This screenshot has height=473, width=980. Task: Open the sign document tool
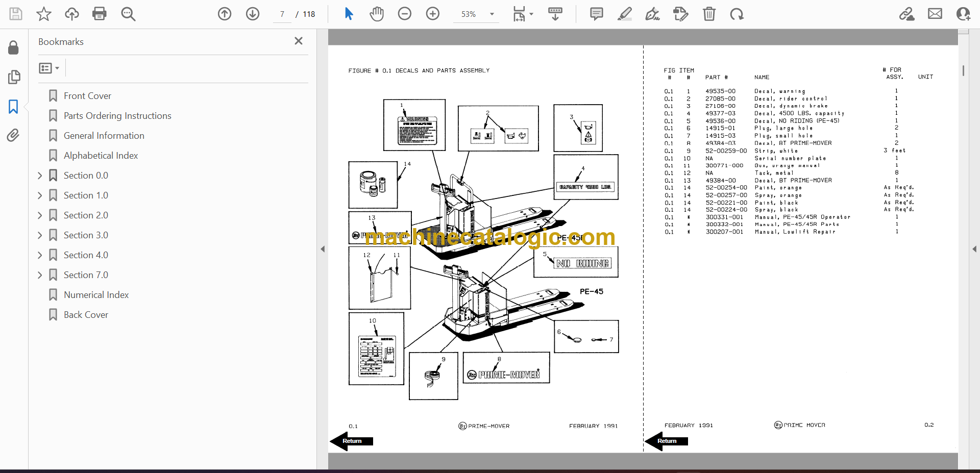[x=652, y=14]
